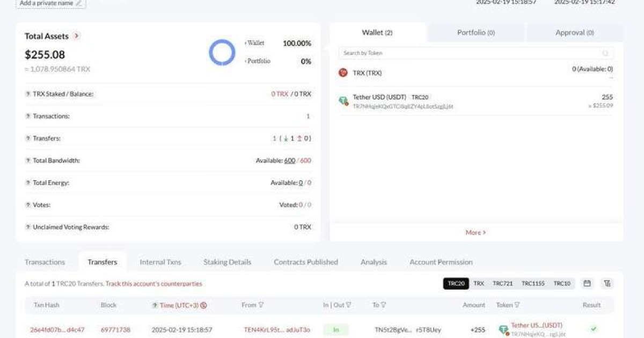Click the wallet allocation donut chart

(x=222, y=53)
